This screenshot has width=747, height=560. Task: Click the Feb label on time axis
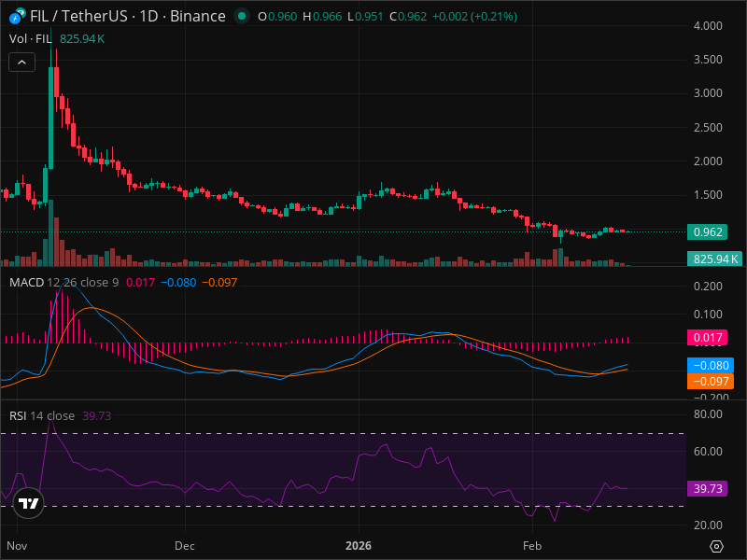[x=531, y=546]
